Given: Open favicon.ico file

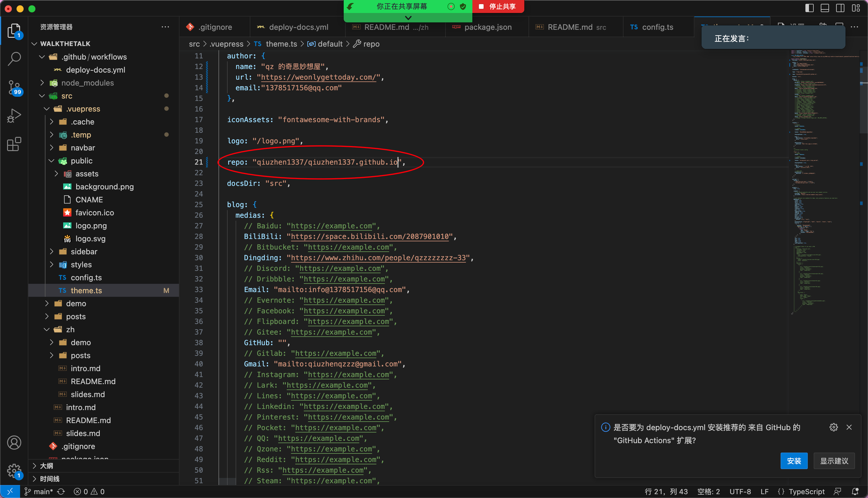Looking at the screenshot, I should pos(94,213).
